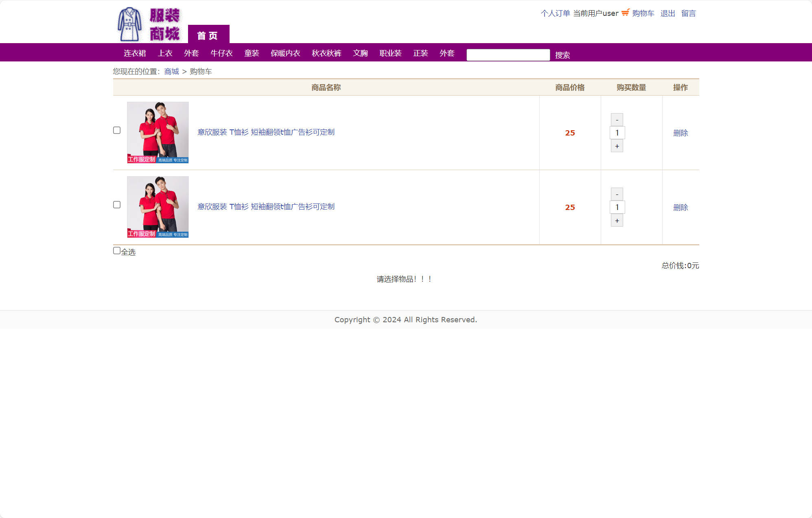Delete the first cart item

click(680, 133)
